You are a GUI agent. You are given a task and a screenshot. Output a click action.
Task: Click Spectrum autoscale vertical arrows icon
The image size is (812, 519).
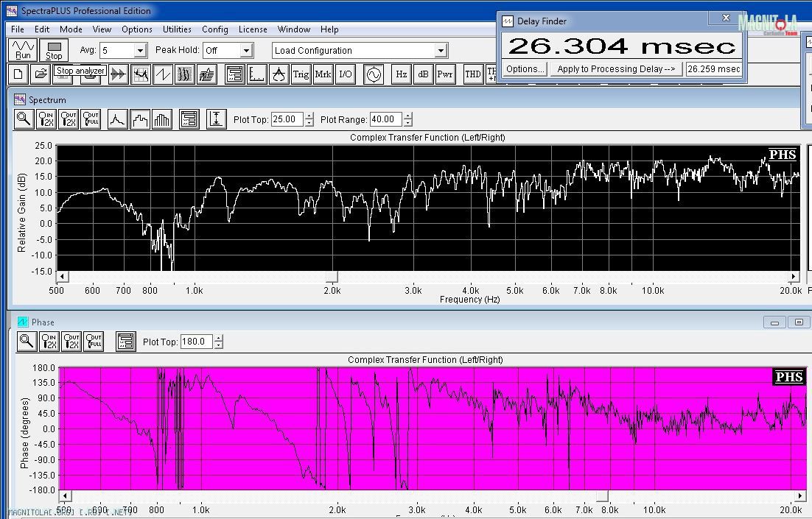point(217,119)
